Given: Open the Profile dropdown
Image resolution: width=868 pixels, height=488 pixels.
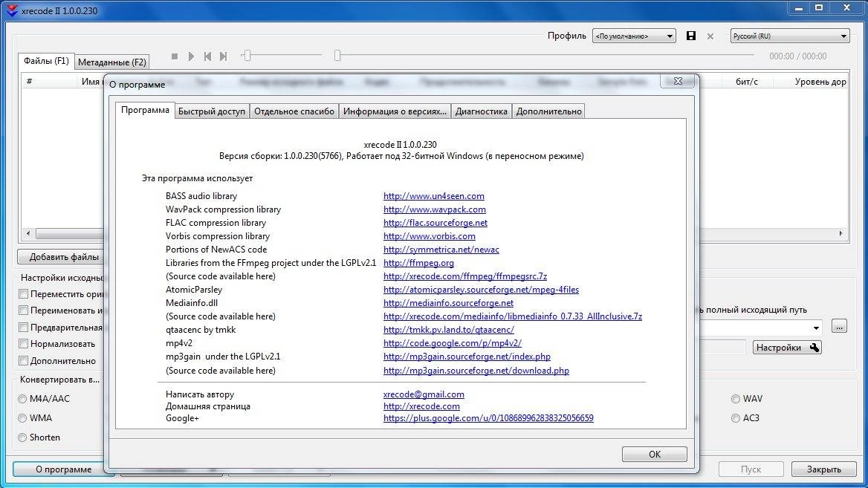Looking at the screenshot, I should point(634,36).
